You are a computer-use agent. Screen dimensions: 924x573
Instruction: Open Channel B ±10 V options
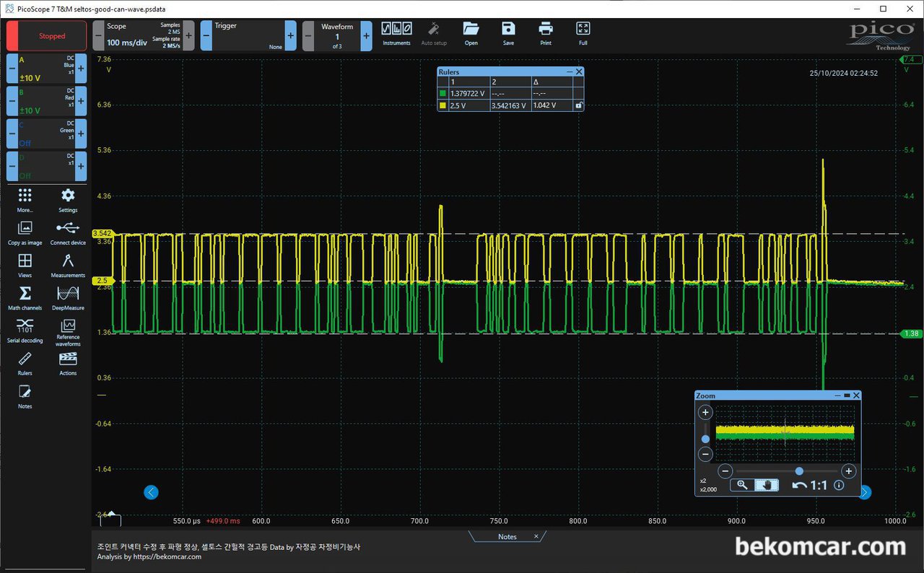[46, 101]
